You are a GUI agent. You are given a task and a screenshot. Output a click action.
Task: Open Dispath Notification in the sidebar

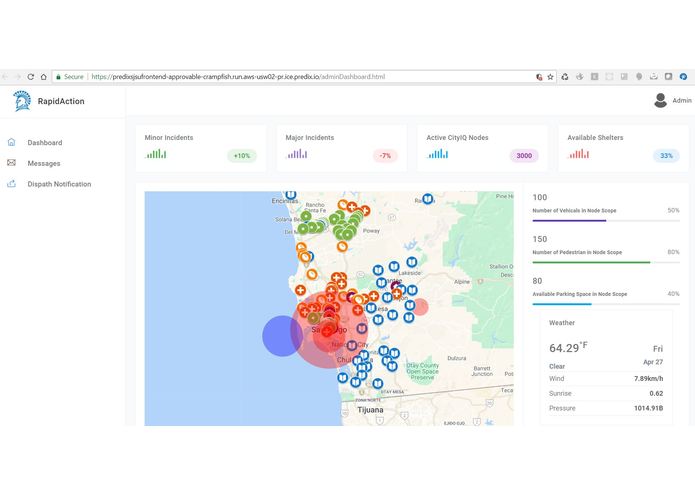click(x=59, y=184)
